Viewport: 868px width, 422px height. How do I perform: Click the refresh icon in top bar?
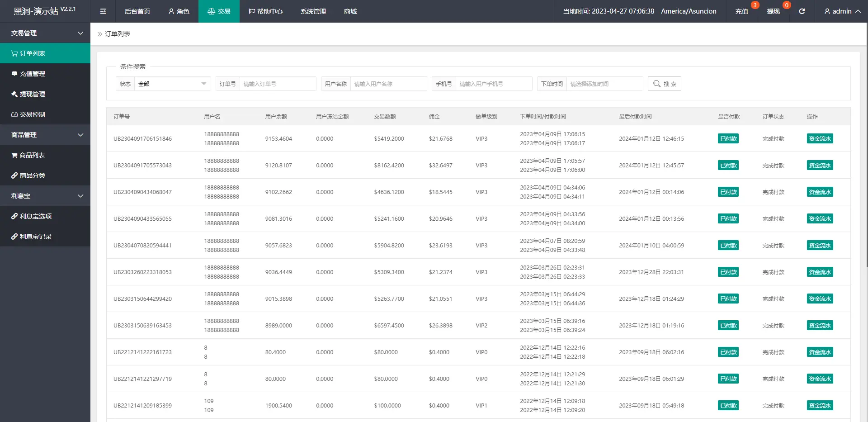802,11
